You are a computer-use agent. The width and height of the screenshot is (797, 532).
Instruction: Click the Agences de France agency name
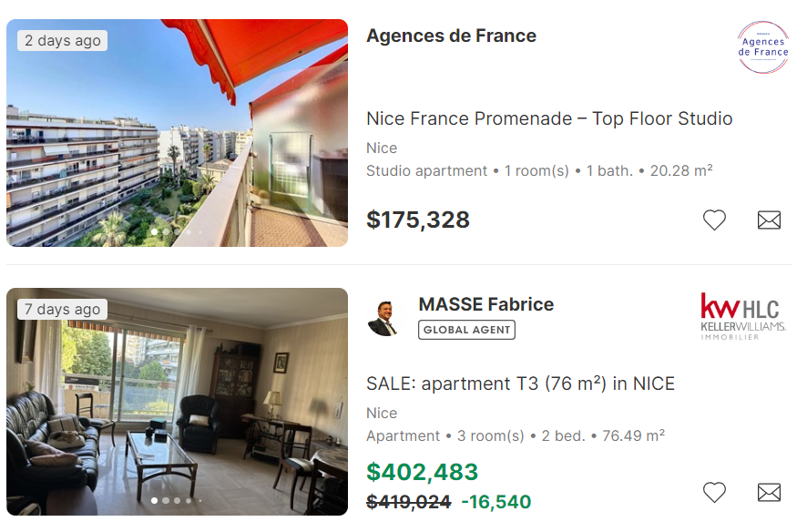click(x=451, y=36)
